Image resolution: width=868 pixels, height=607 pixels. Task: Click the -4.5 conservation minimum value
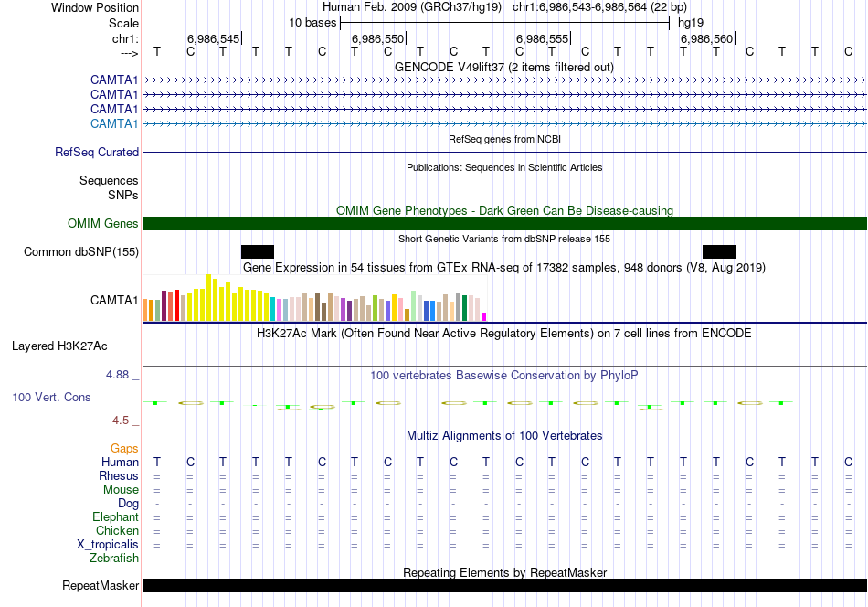[x=119, y=421]
